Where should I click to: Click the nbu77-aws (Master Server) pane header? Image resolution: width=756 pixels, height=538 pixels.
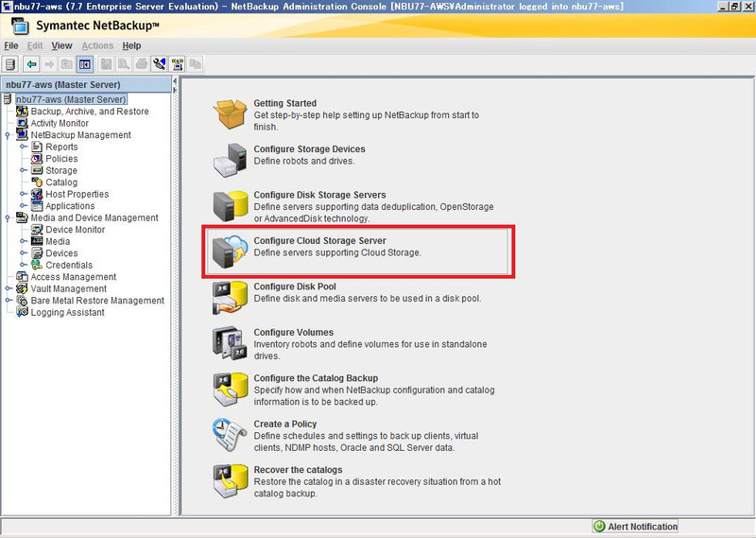(86, 84)
